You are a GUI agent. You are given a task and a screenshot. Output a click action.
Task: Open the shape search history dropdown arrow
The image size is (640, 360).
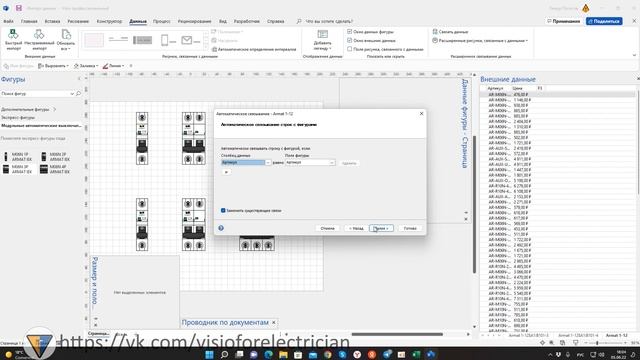point(72,93)
